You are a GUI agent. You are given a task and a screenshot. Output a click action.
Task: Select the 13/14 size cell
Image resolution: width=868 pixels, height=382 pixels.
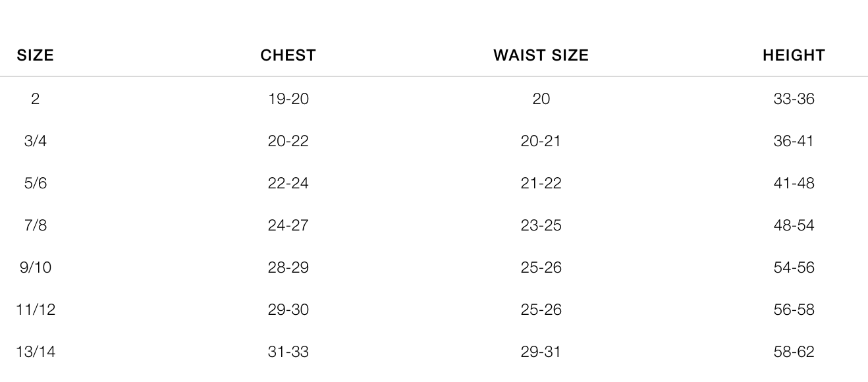point(36,352)
